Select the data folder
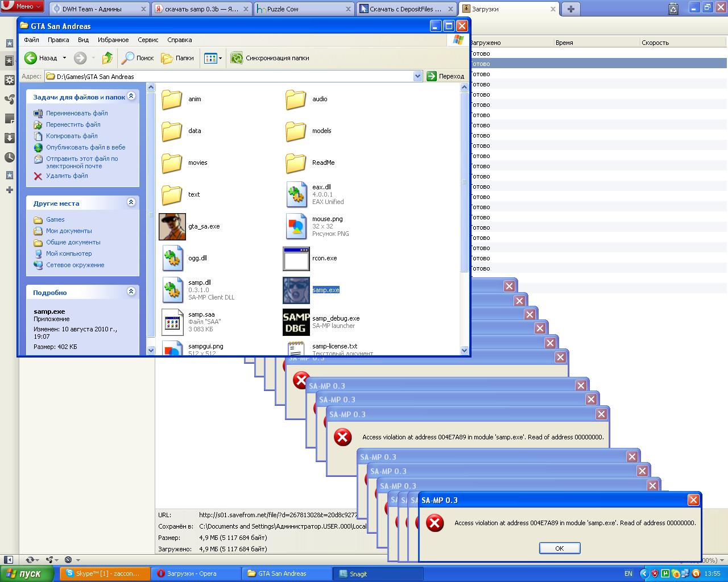This screenshot has width=728, height=582. [x=172, y=131]
